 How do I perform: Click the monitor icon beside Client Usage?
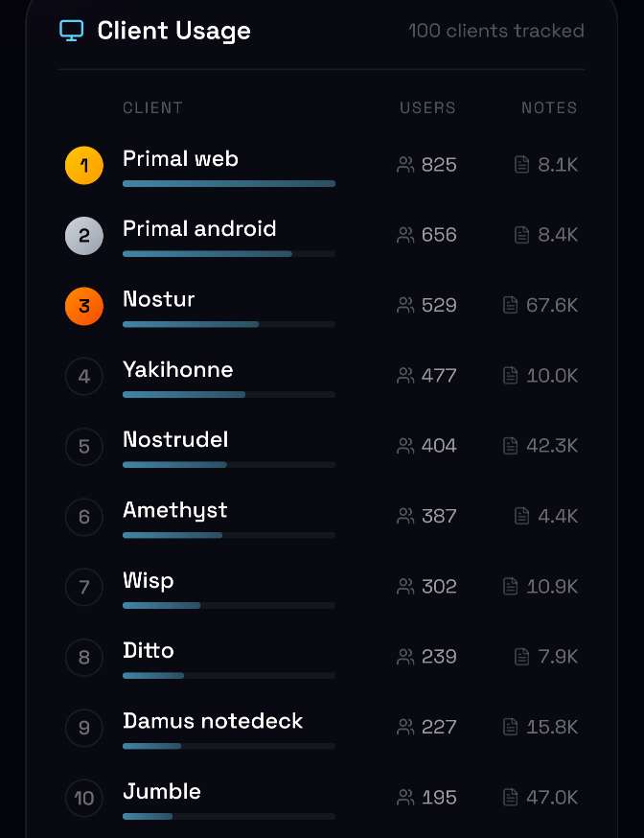(x=71, y=31)
